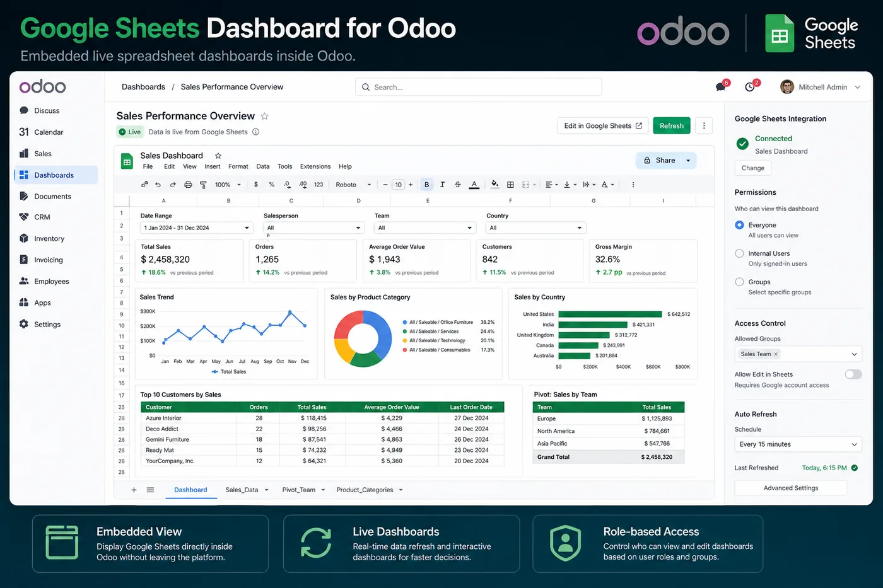Viewport: 883px width, 588px height.
Task: Select the Groups permission option
Action: (x=740, y=282)
